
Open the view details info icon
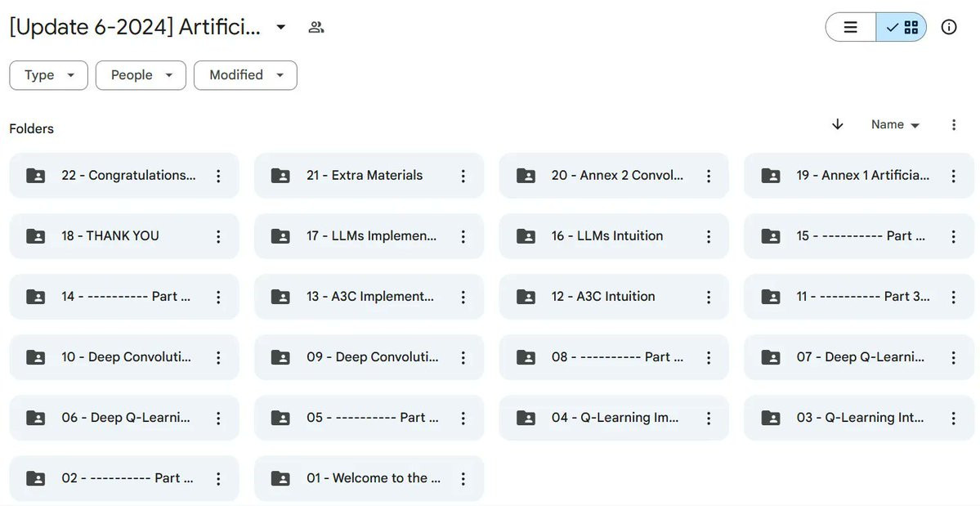coord(949,27)
